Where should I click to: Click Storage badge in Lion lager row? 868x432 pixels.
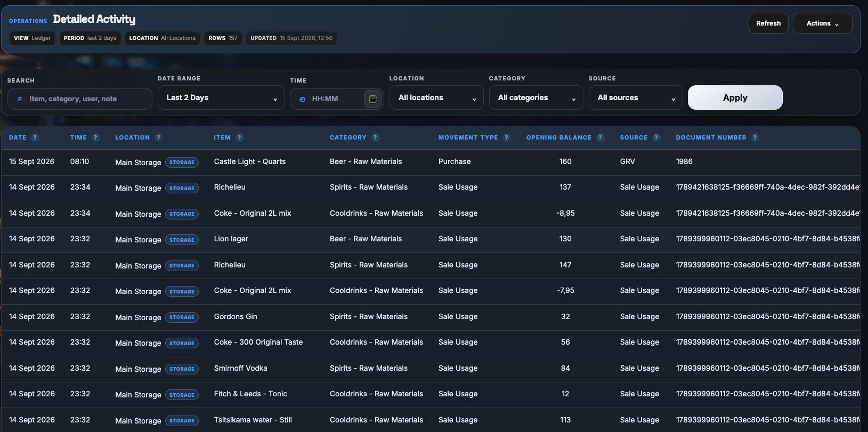pyautogui.click(x=182, y=240)
